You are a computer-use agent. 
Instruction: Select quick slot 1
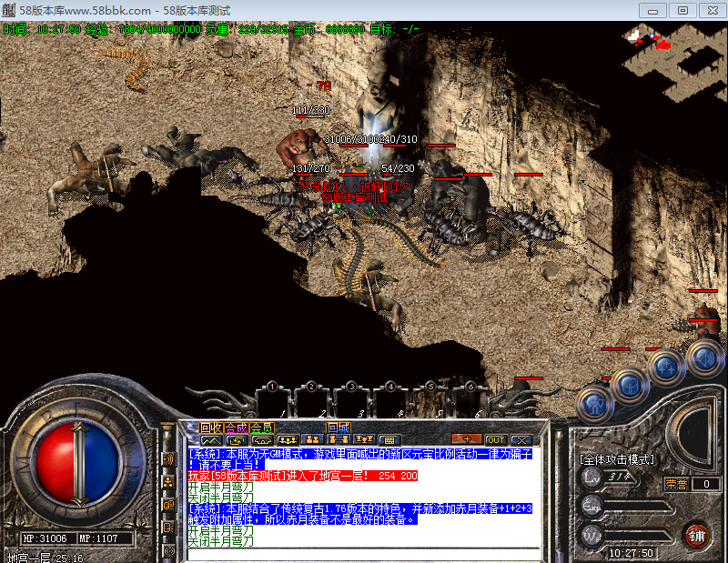[x=273, y=404]
